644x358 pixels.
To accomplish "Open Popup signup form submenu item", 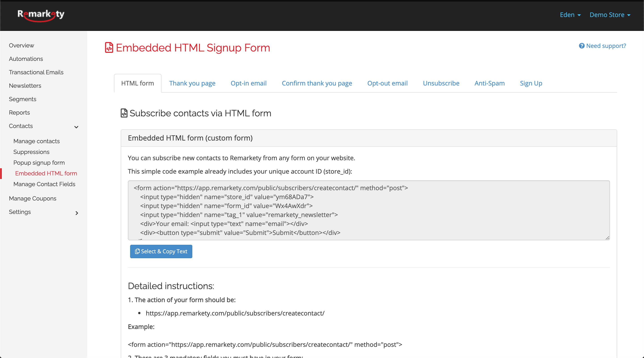I will coord(39,163).
